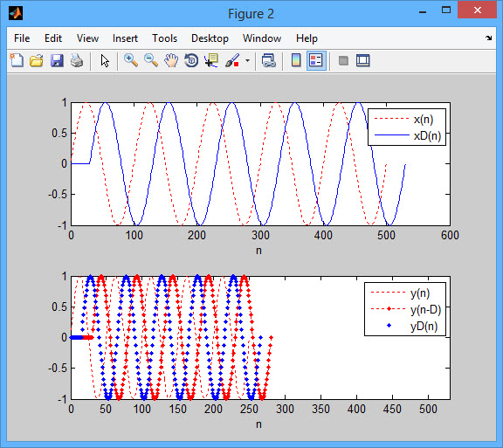Click the New Figure toolbar icon
Viewport: 503px width, 448px height.
[x=17, y=60]
